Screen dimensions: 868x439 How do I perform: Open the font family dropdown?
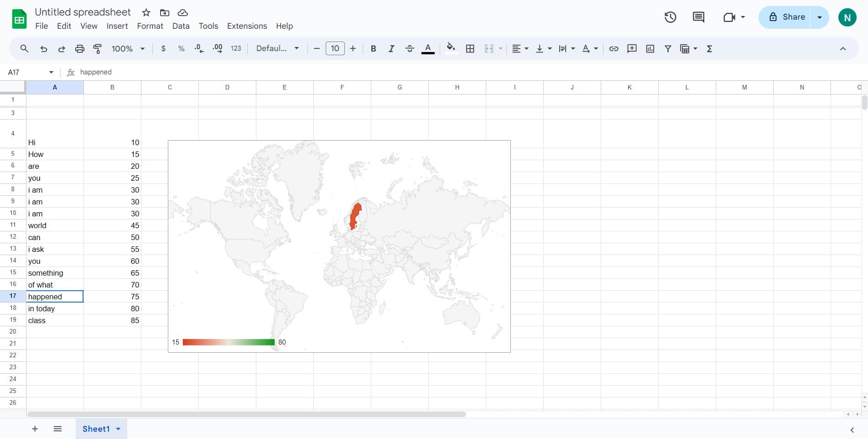pos(277,49)
